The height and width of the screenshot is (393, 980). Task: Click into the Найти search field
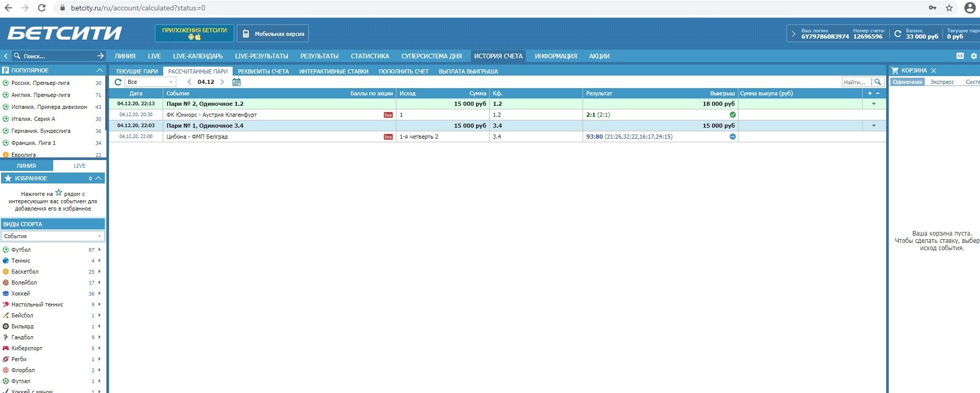(x=856, y=82)
